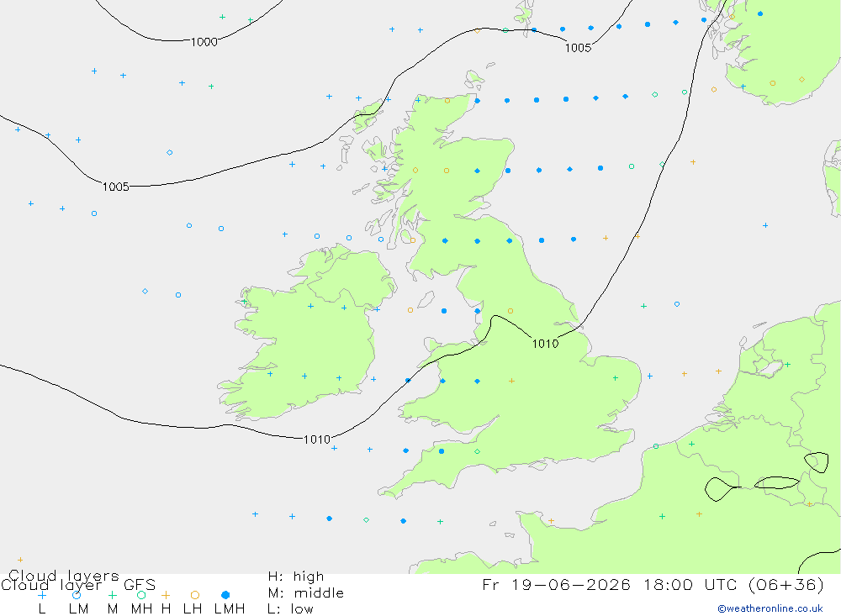Screen dimensions: 841x616
Task: Click the "LM" legend label text
Action: point(78,609)
